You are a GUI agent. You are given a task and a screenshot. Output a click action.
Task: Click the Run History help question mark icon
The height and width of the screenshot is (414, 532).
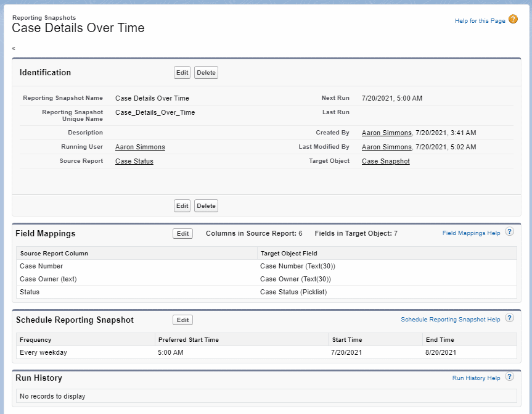(x=509, y=376)
